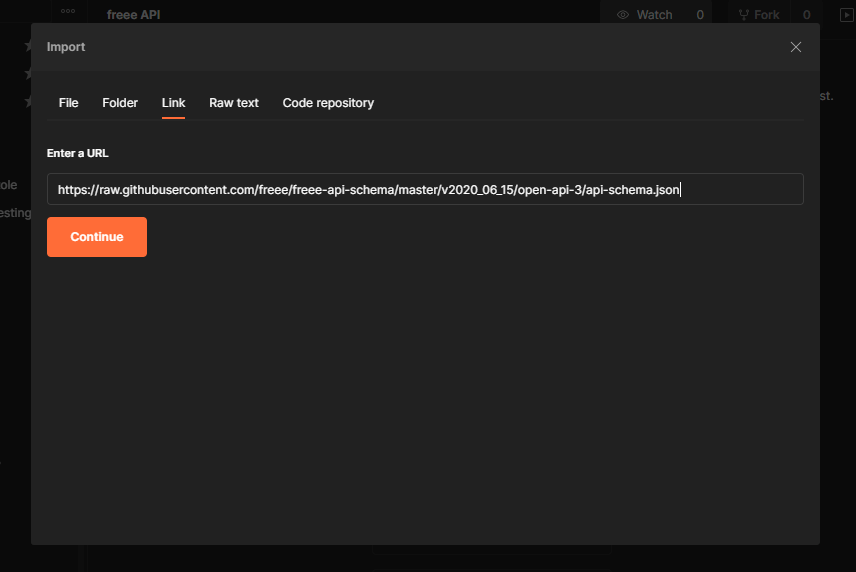
Task: Click the Enter a URL label
Action: coord(78,153)
